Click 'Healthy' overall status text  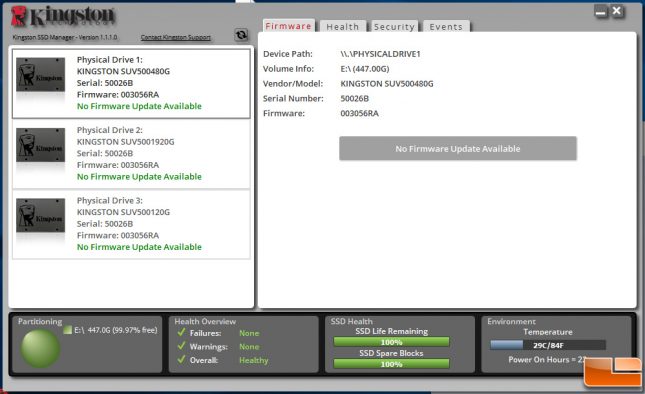coord(254,360)
